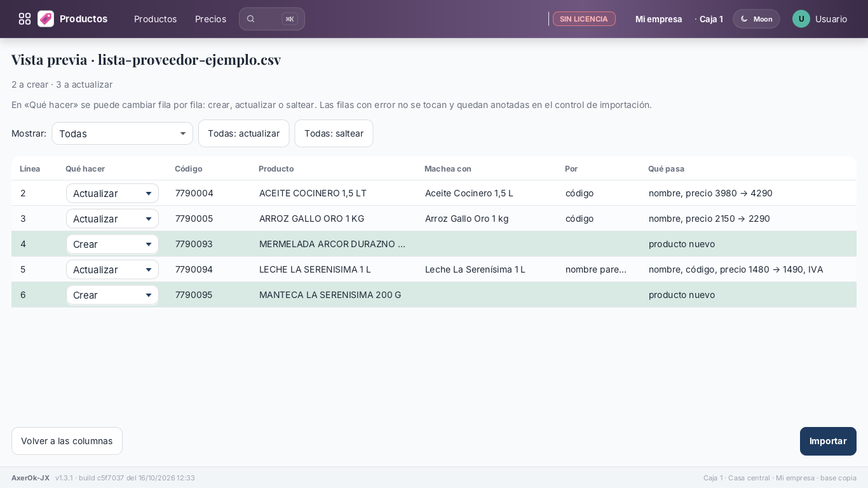Open the Productos menu item
This screenshot has width=868, height=488.
[x=155, y=19]
